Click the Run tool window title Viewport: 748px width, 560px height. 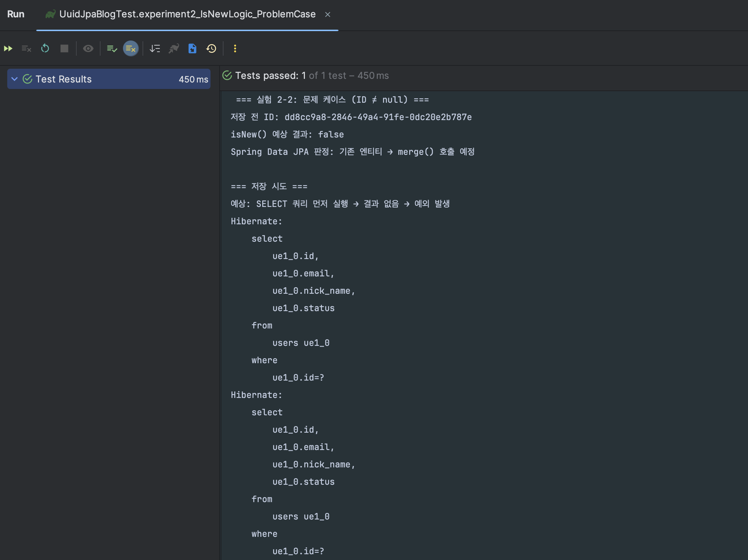[16, 14]
